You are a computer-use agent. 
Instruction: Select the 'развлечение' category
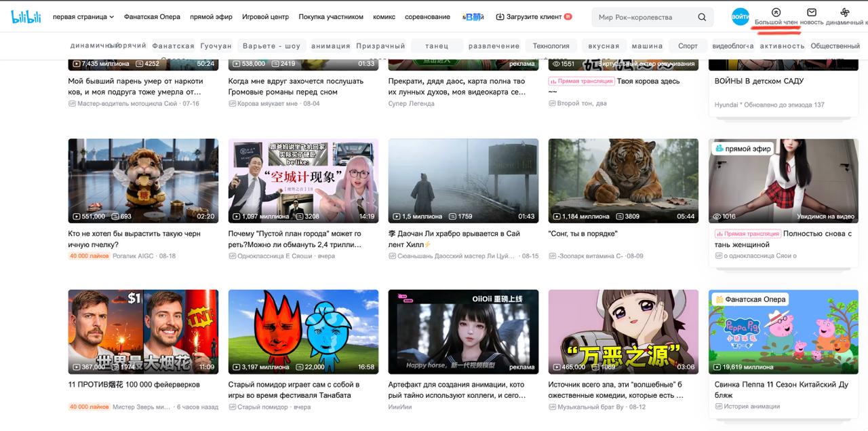coord(494,46)
